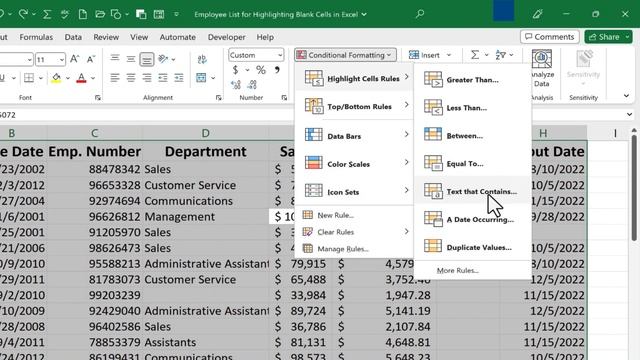This screenshot has width=640, height=360.
Task: Select Greater Than rule
Action: pos(472,80)
